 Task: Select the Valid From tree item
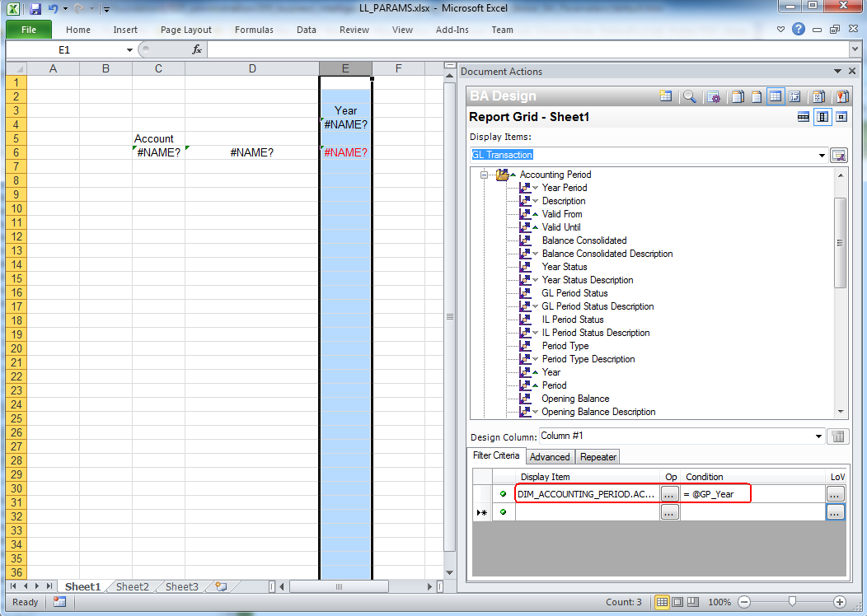(x=562, y=214)
